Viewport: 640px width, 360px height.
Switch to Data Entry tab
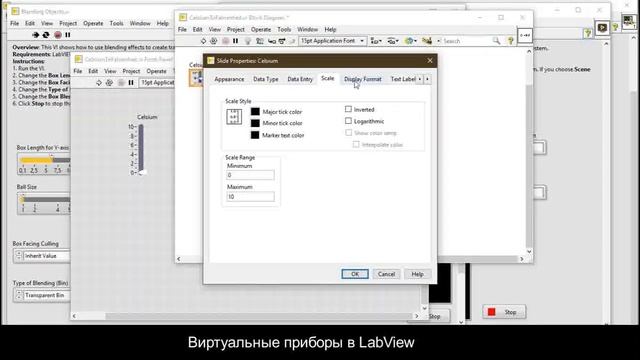300,79
